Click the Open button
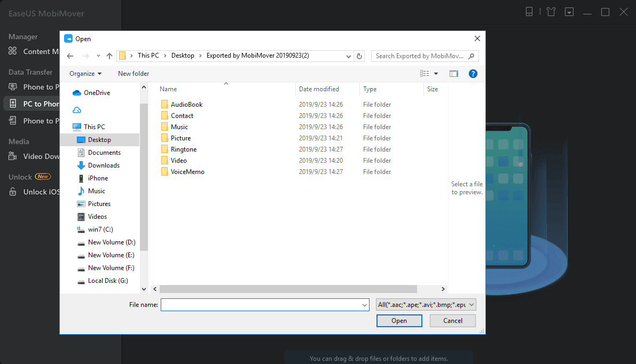 399,320
